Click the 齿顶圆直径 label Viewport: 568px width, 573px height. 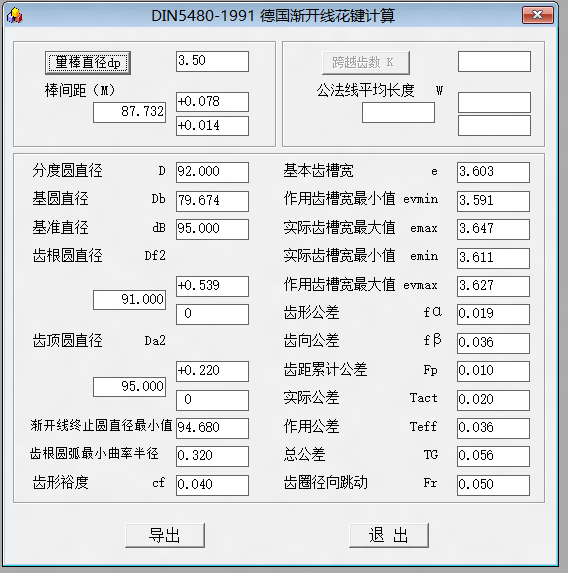pyautogui.click(x=68, y=341)
